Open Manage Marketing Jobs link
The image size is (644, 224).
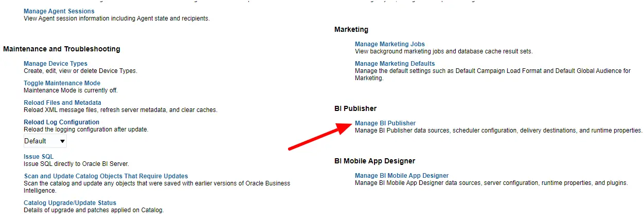(x=390, y=44)
